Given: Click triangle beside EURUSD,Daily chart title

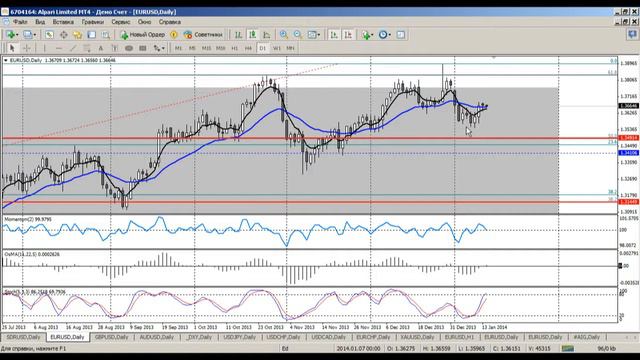Looking at the screenshot, I should (x=6, y=60).
